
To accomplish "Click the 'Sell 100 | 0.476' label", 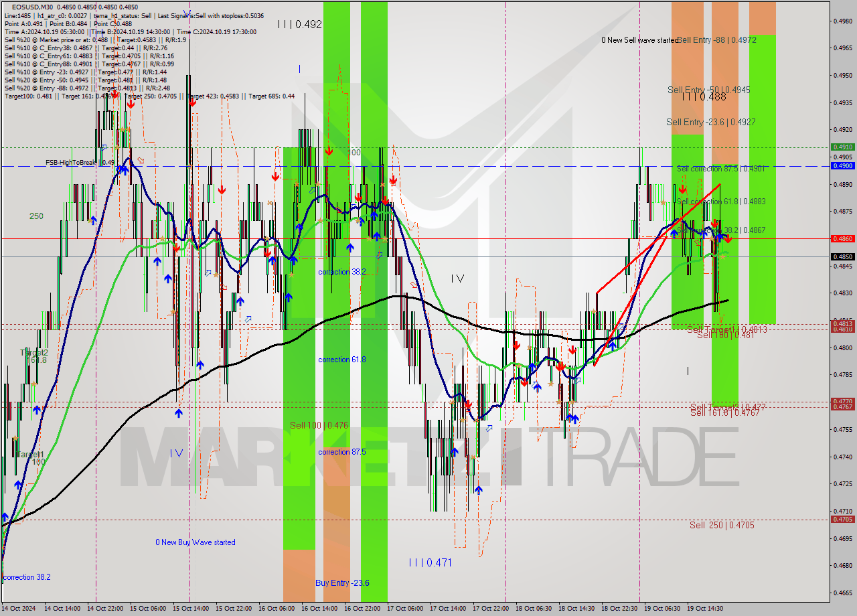I will (x=319, y=425).
